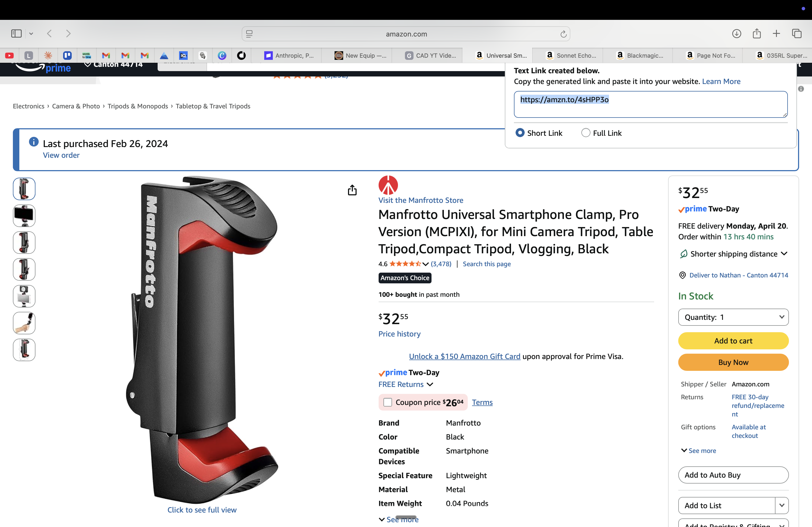
Task: Open the words to time pinned tab
Action: pos(86,55)
